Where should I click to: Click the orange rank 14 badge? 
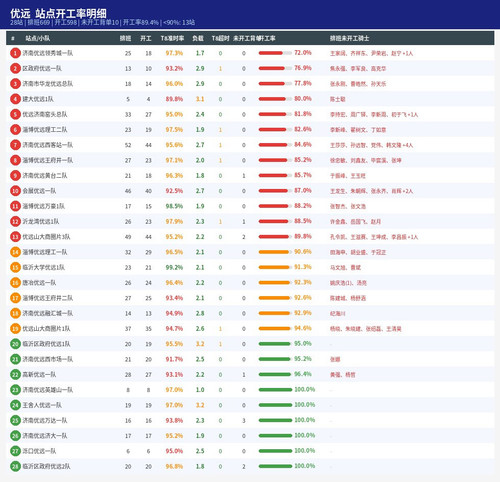click(x=15, y=252)
